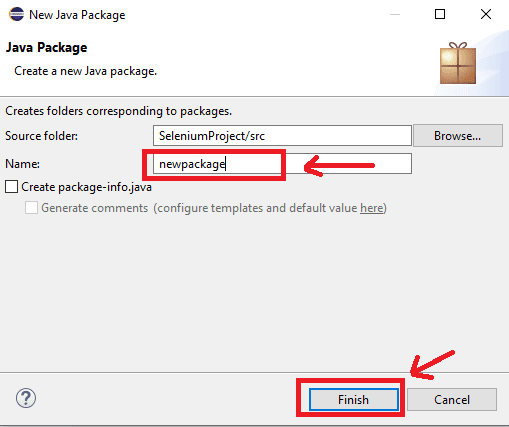Click the Eclipse logo in the title bar
The image size is (509, 427).
[x=16, y=14]
